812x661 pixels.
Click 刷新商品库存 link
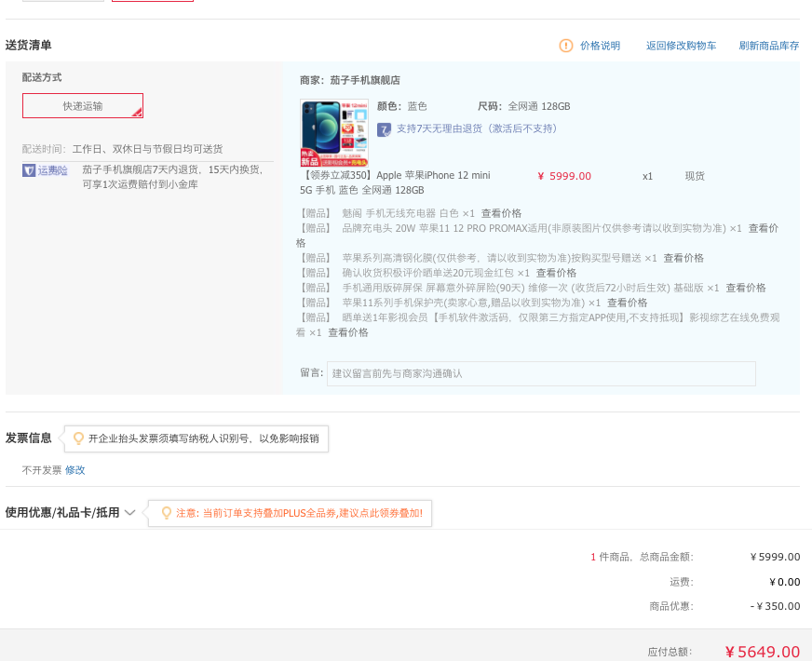pos(768,46)
